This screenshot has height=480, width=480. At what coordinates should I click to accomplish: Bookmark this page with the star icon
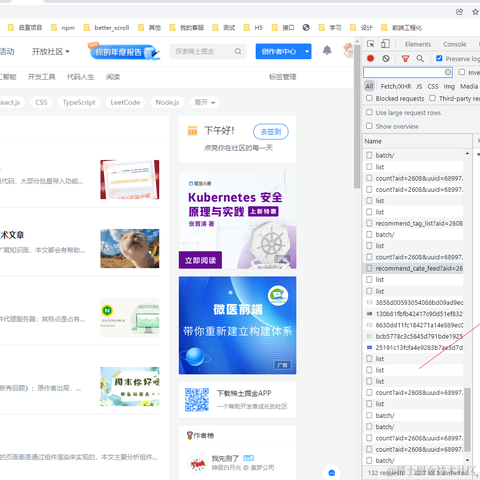coord(476,12)
